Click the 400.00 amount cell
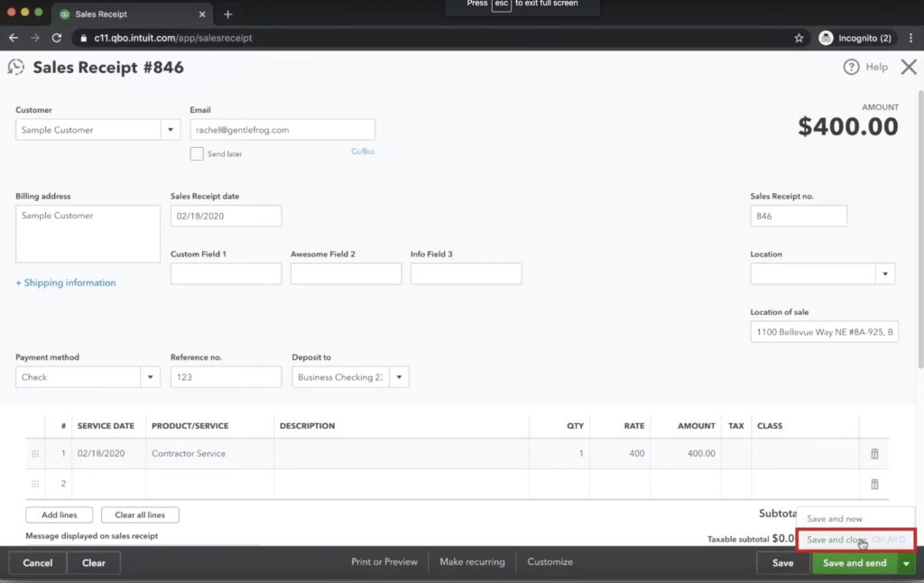 click(x=686, y=453)
